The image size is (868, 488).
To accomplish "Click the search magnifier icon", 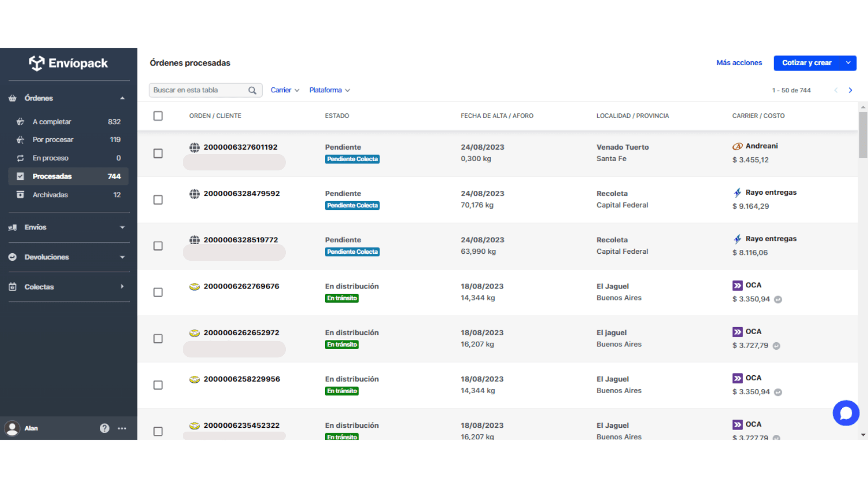I will pos(252,91).
